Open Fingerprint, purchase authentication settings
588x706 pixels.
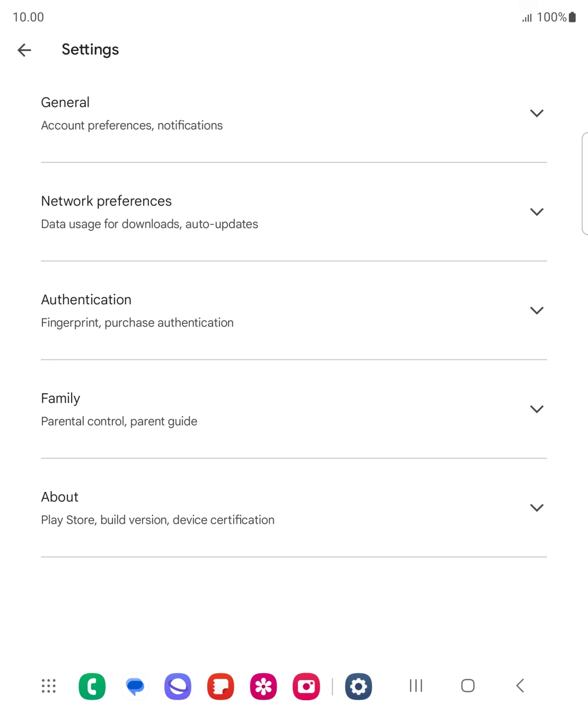click(137, 322)
